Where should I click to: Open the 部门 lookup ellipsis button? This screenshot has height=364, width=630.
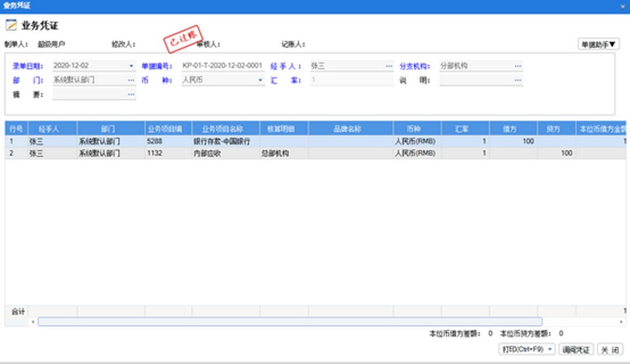(131, 80)
